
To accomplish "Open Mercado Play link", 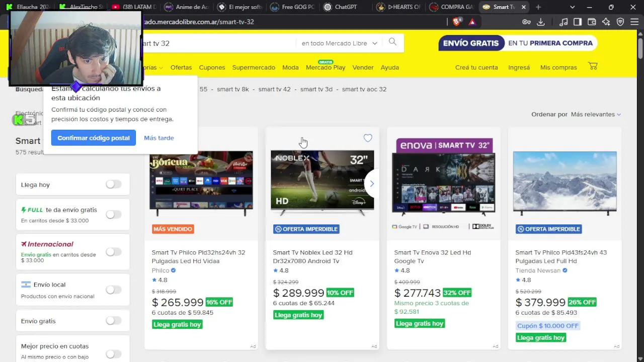I will click(326, 67).
